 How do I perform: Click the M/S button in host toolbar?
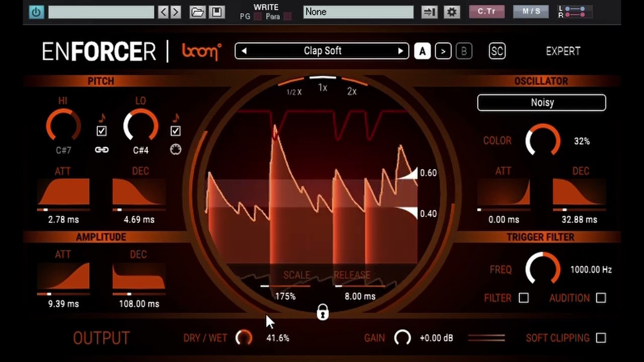click(531, 12)
